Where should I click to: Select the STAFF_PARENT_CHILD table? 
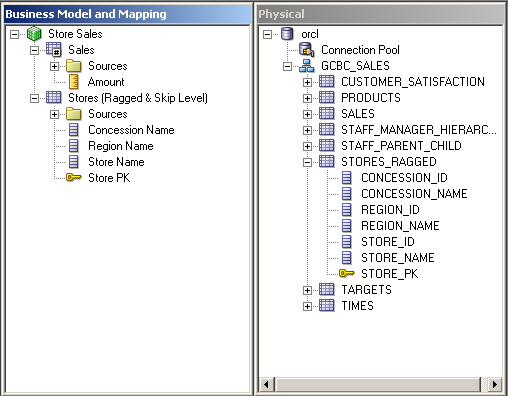(401, 146)
